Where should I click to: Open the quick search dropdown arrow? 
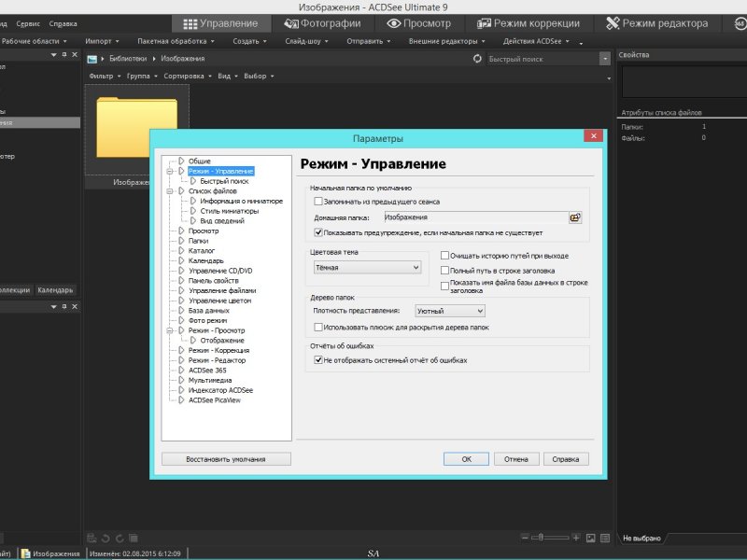point(604,59)
